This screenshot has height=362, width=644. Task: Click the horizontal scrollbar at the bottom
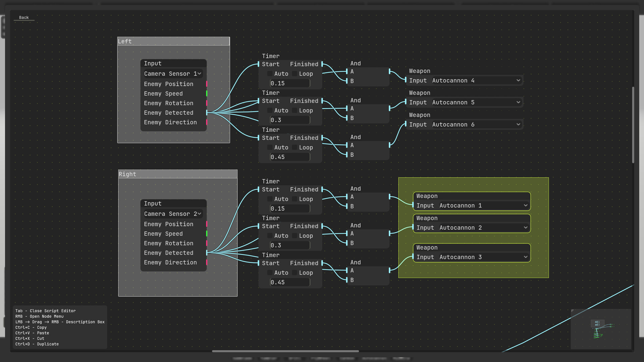coord(285,351)
